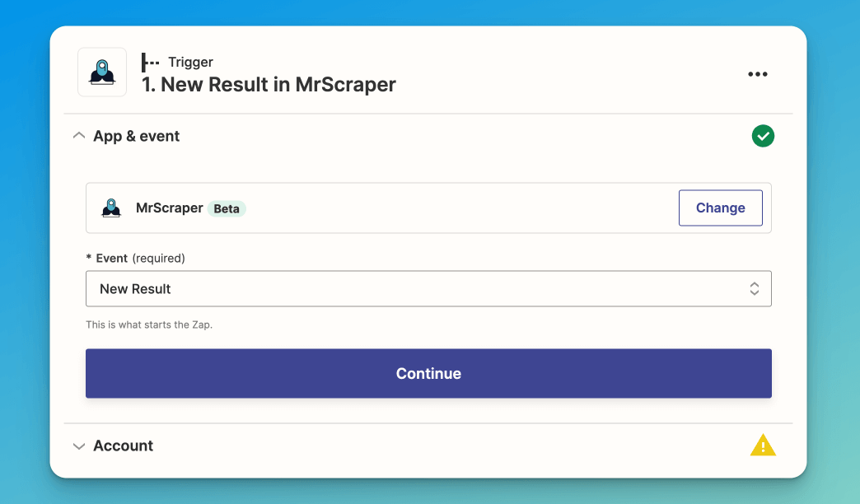Screen dimensions: 860x504
Task: Click the required asterisk on Event field
Action: (x=89, y=258)
